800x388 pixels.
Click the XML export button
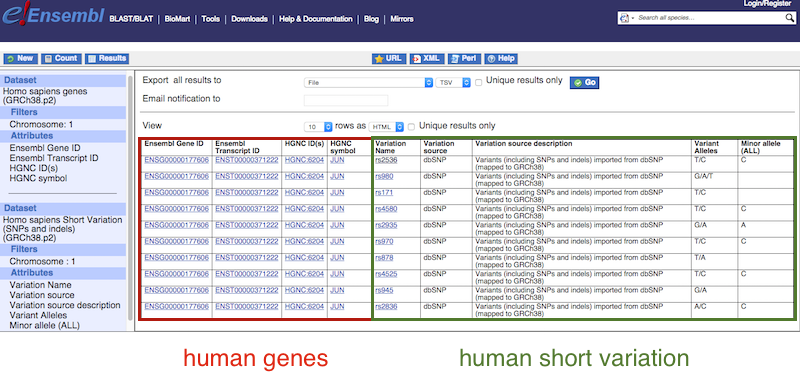click(428, 59)
